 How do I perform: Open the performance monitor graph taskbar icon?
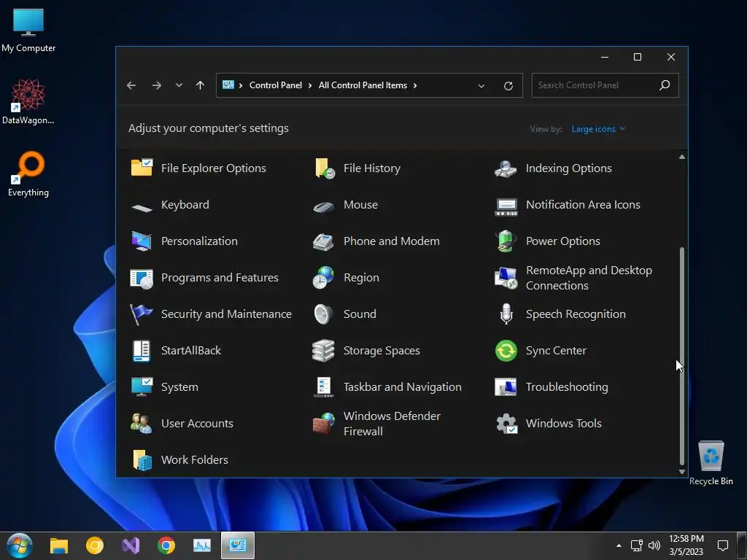click(x=202, y=545)
